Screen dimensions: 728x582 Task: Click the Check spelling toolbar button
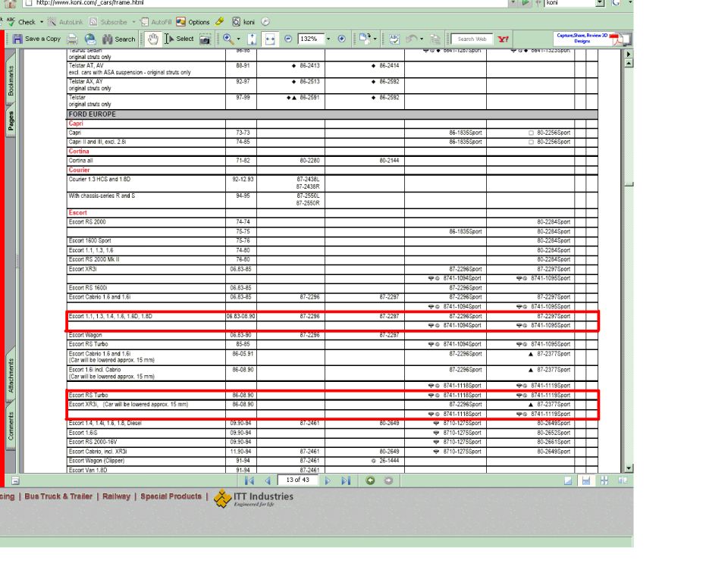(21, 22)
